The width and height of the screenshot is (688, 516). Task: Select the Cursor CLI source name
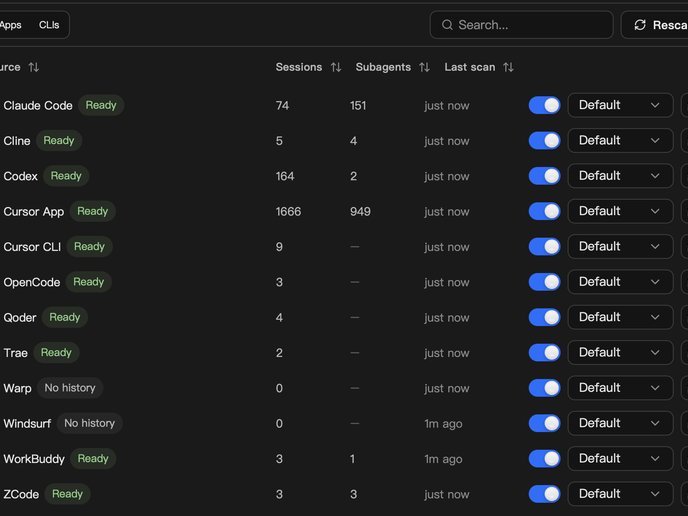tap(32, 247)
